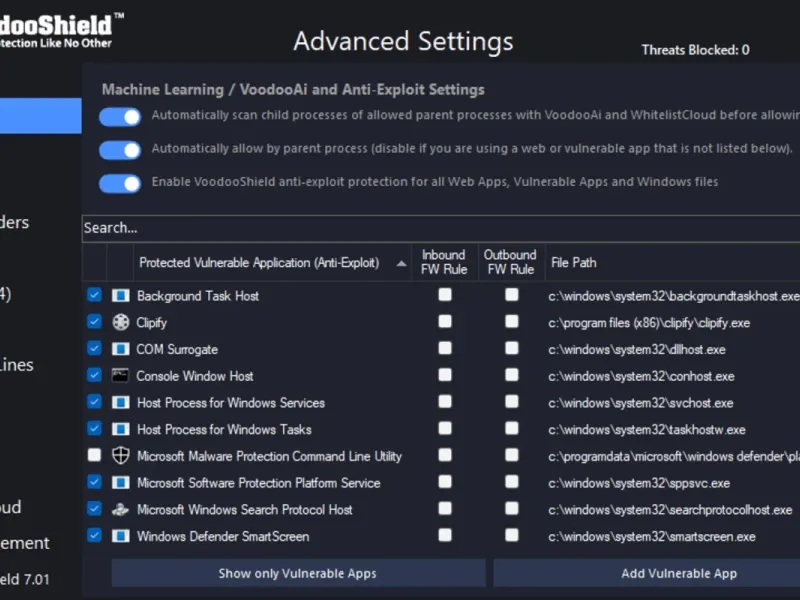Click the Console Window Host icon
Viewport: 800px width, 600px height.
(x=121, y=376)
